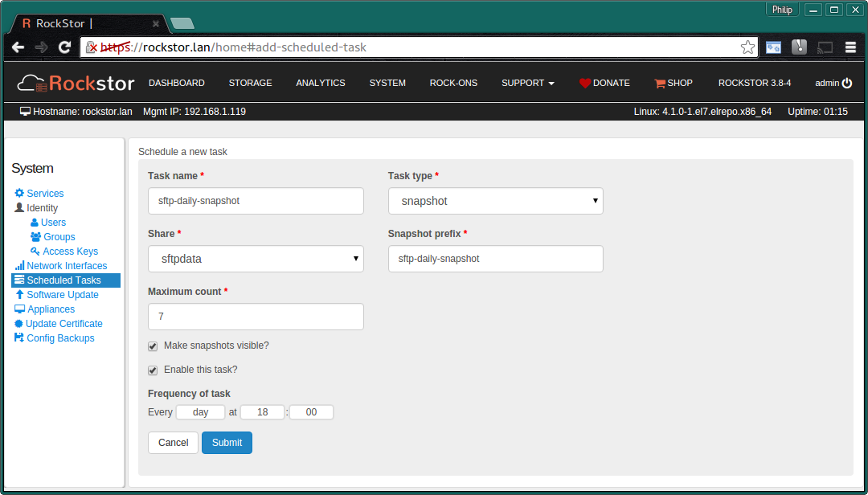
Task: Open Network Interfaces sidebar link
Action: [67, 265]
